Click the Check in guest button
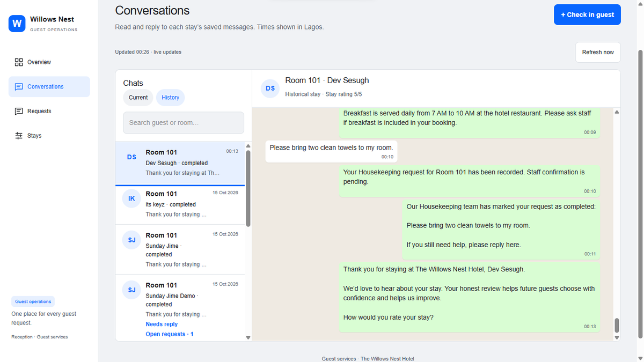The width and height of the screenshot is (644, 362). tap(587, 14)
